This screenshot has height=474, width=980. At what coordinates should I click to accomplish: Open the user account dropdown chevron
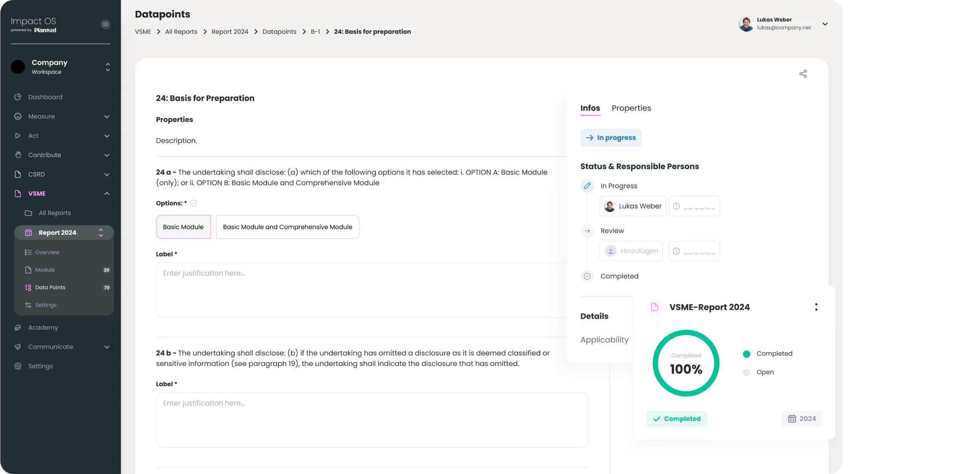point(825,24)
